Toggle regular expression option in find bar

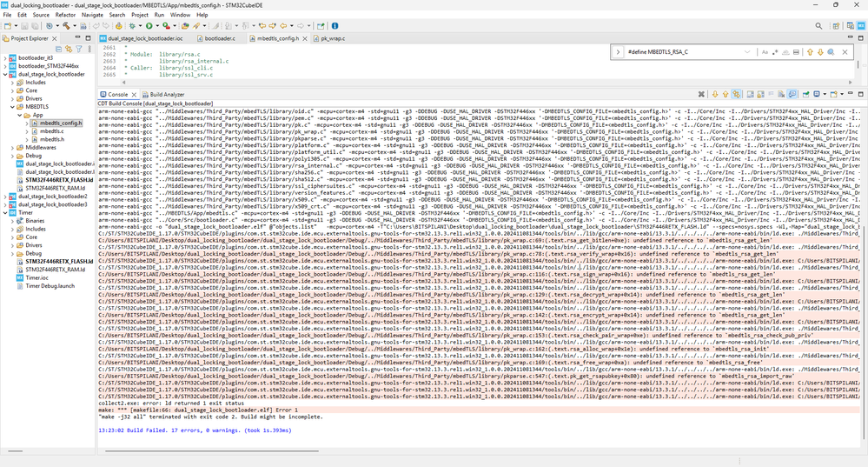[775, 51]
